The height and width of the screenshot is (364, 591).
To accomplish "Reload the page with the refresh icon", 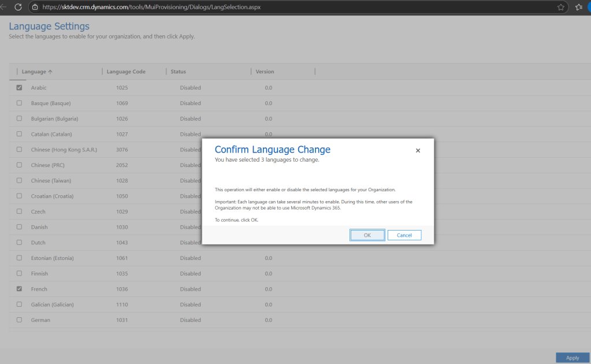I will [18, 7].
